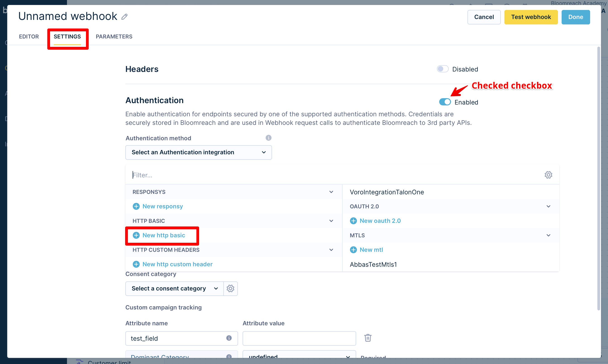
Task: Click plus icon for New mtl
Action: pos(353,250)
